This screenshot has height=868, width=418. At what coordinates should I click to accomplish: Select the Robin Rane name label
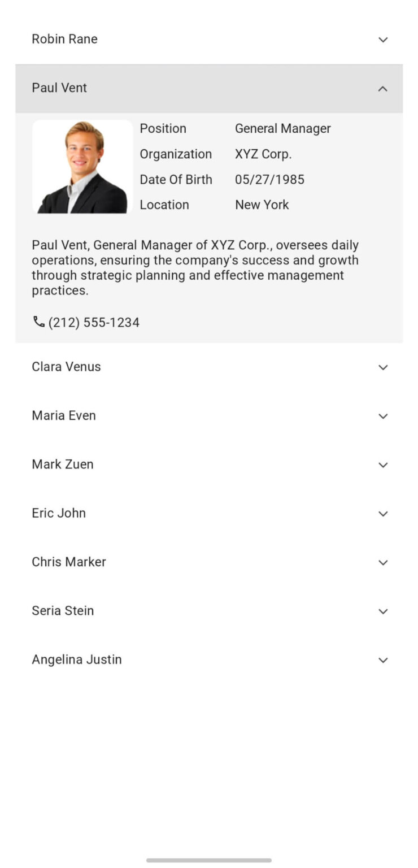tap(64, 39)
